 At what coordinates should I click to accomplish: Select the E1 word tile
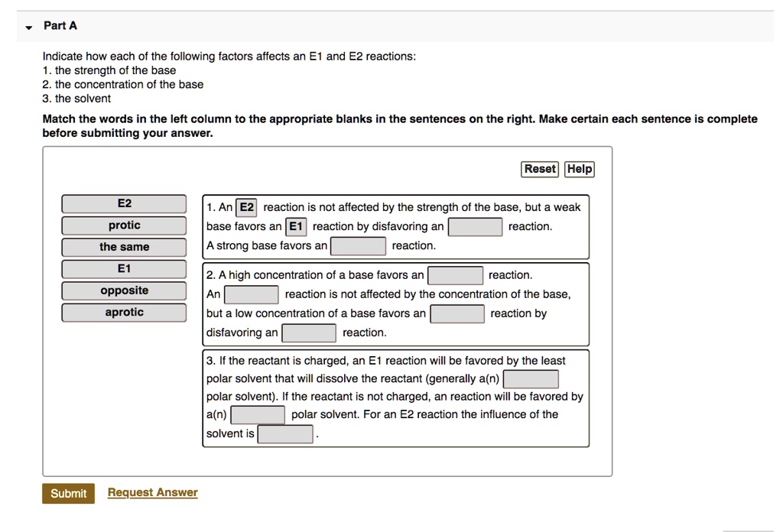[x=124, y=268]
